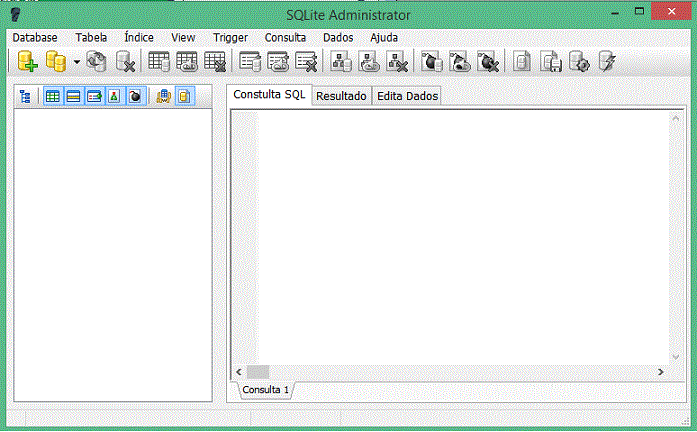Open the View menu
The image size is (697, 432).
click(183, 38)
